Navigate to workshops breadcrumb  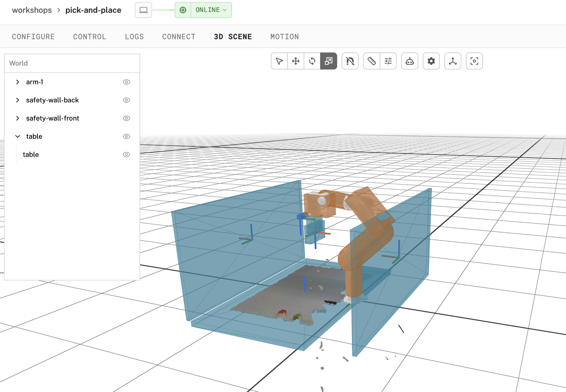(32, 10)
